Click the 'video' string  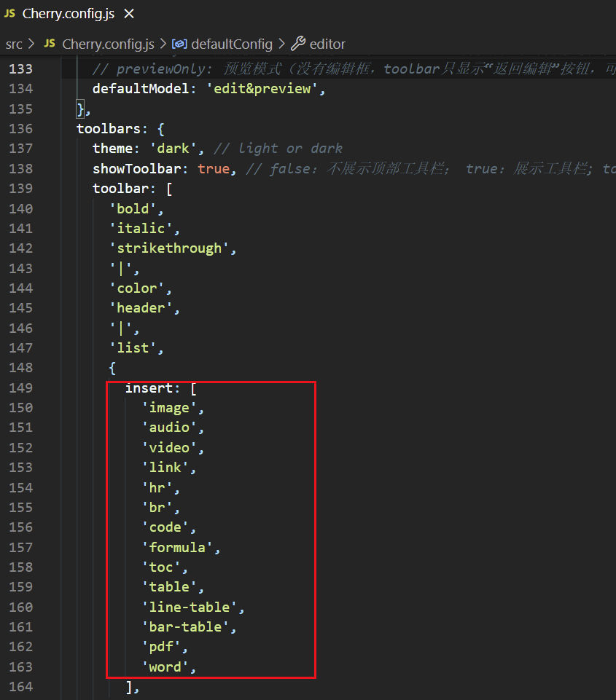click(x=169, y=448)
